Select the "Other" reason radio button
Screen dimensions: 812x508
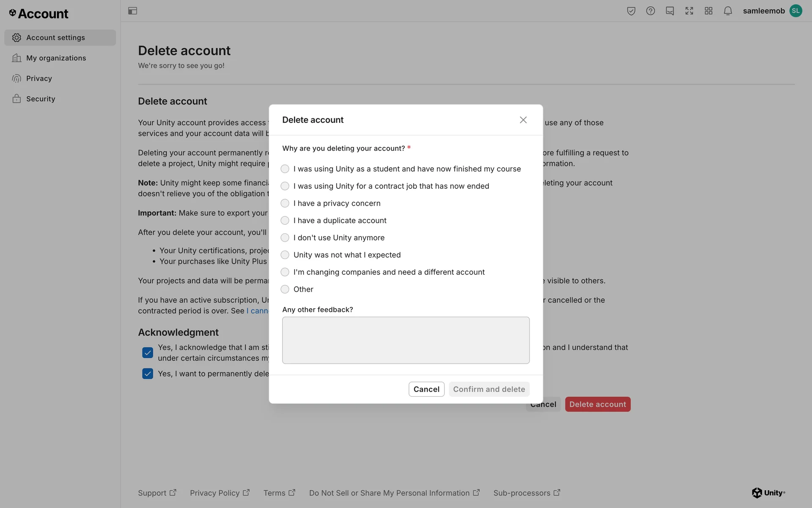click(285, 289)
